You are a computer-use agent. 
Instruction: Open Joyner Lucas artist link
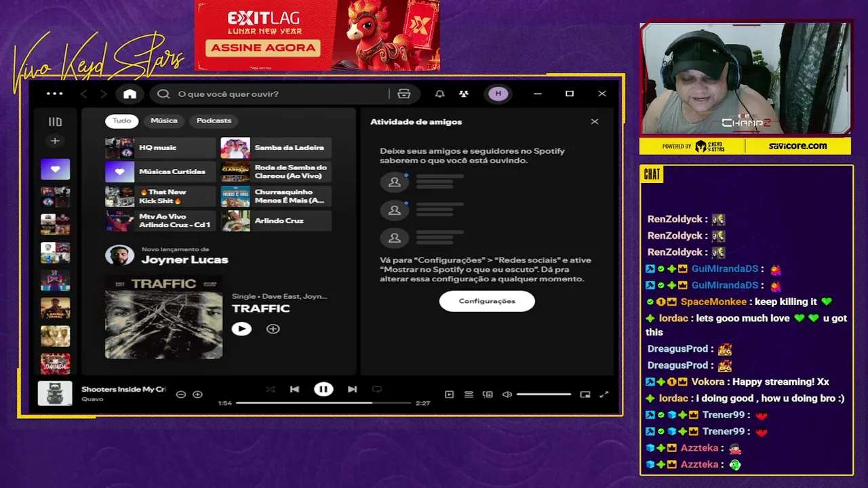pos(184,260)
